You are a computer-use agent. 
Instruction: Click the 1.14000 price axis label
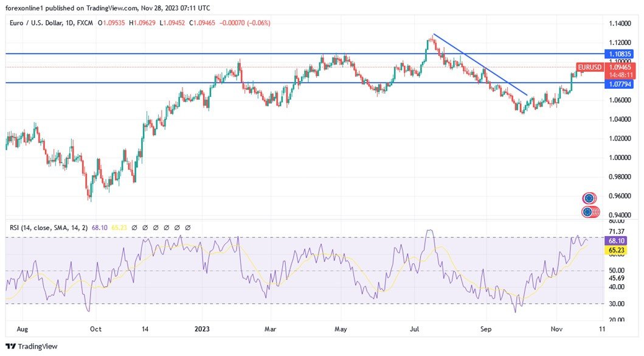pyautogui.click(x=619, y=24)
